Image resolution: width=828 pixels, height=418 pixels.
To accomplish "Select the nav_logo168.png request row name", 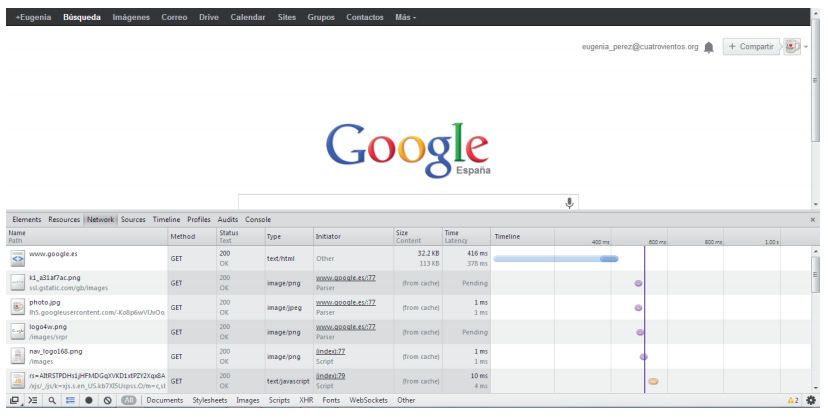I will (55, 352).
